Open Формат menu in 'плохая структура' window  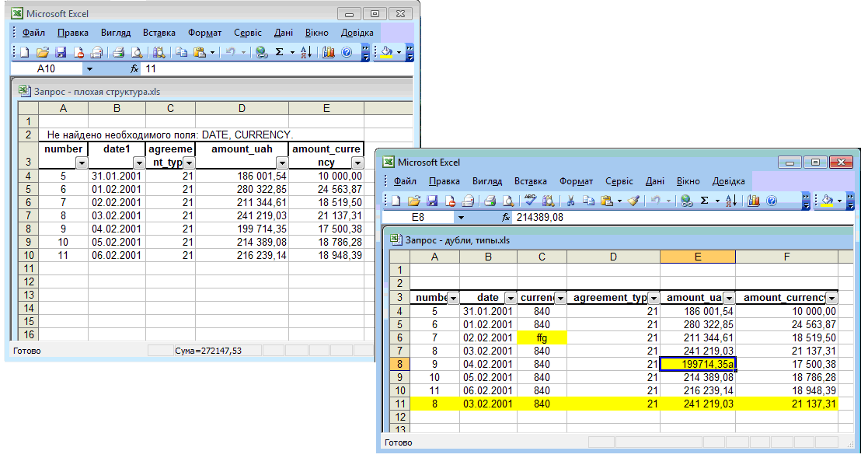pyautogui.click(x=204, y=33)
